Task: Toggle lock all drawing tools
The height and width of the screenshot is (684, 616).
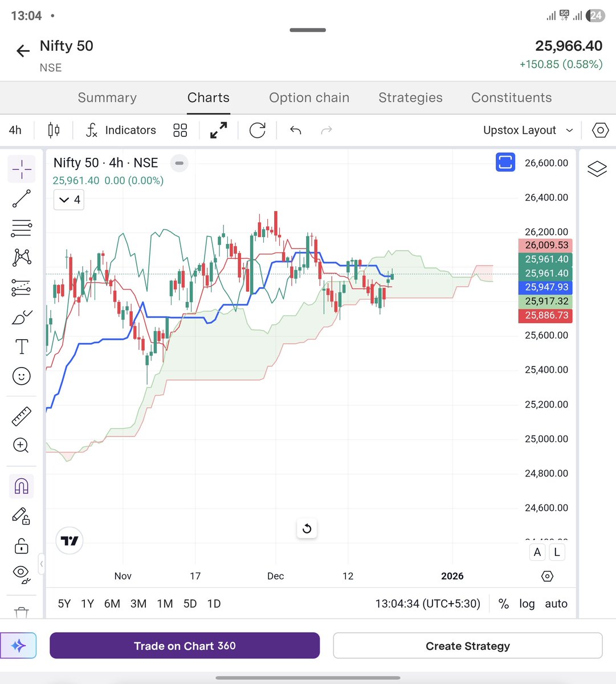Action: [22, 545]
